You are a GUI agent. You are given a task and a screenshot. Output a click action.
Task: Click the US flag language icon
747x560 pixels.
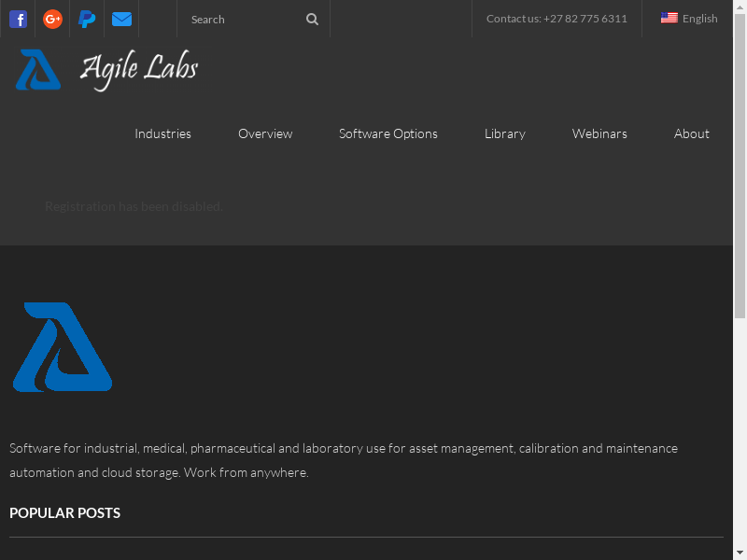tap(669, 19)
